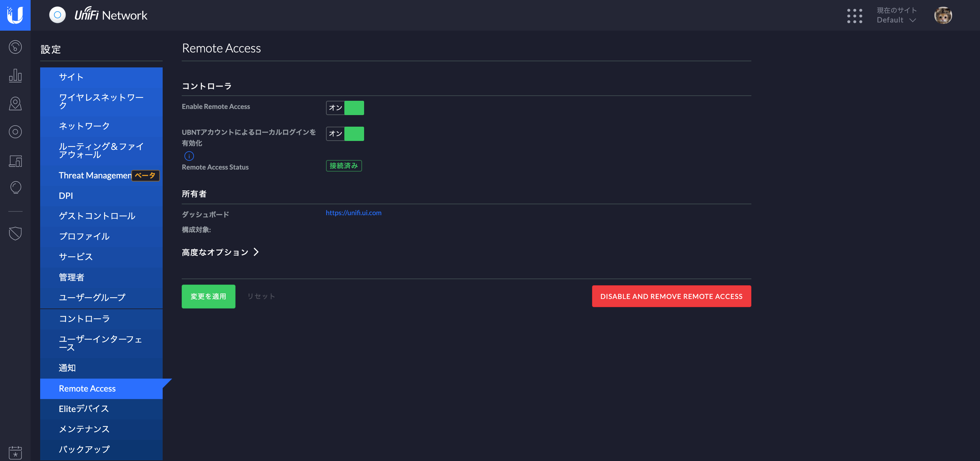Image resolution: width=980 pixels, height=461 pixels.
Task: Select プロファイル settings item
Action: 101,236
